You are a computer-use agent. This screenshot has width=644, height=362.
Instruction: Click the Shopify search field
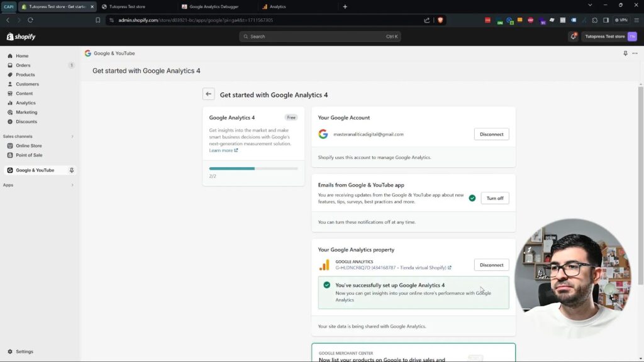click(x=320, y=36)
